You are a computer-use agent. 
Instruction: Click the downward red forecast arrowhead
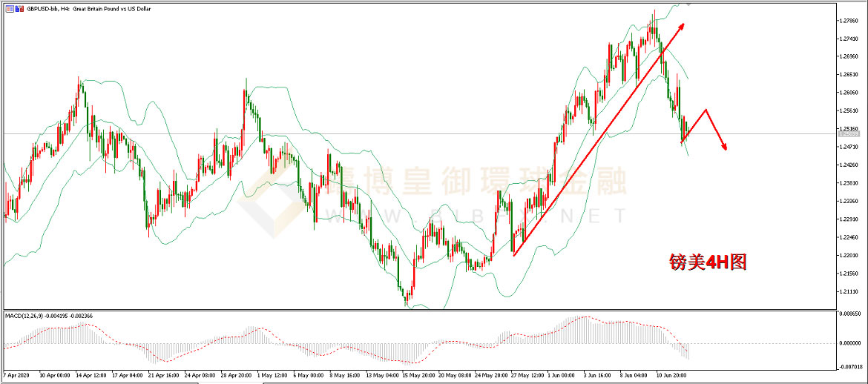point(723,147)
